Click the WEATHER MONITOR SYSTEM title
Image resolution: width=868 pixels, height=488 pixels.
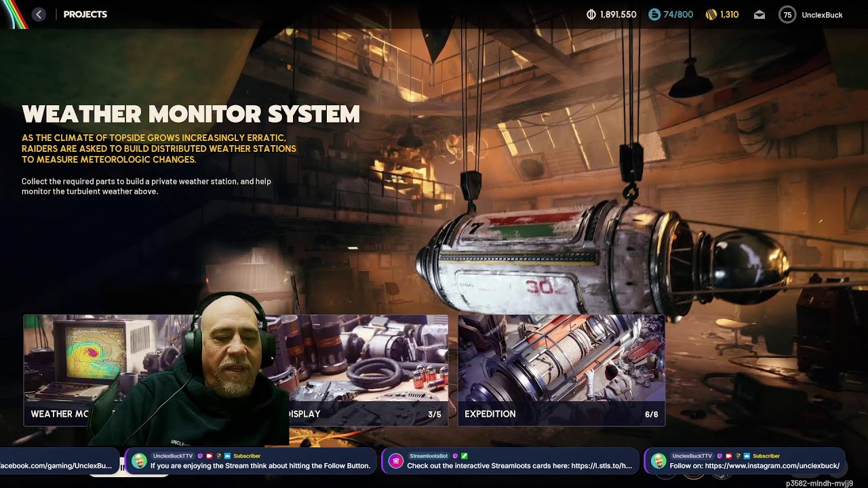pyautogui.click(x=191, y=115)
